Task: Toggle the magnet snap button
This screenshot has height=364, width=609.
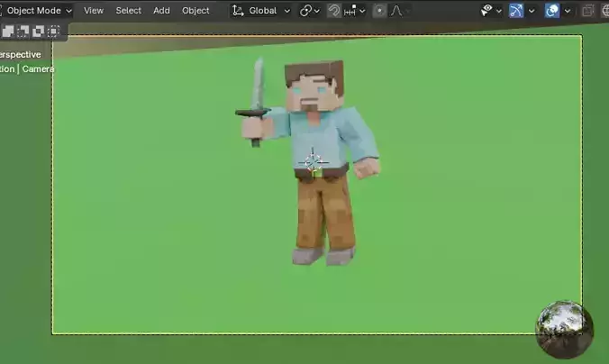Action: click(333, 11)
